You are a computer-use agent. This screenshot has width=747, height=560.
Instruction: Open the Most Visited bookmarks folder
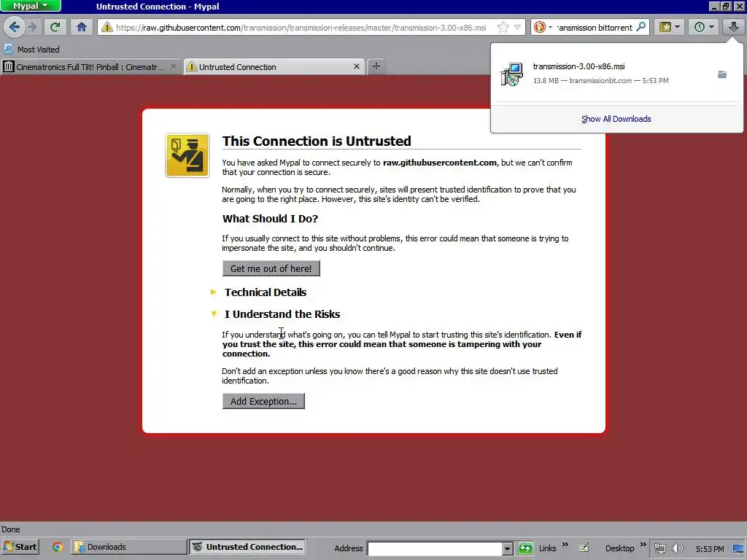tap(31, 49)
